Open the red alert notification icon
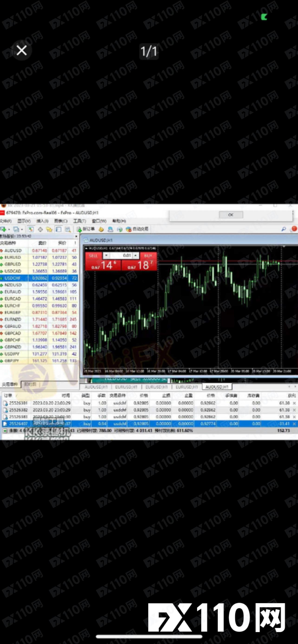Screen dimensions: 298x644 pyautogui.click(x=294, y=229)
